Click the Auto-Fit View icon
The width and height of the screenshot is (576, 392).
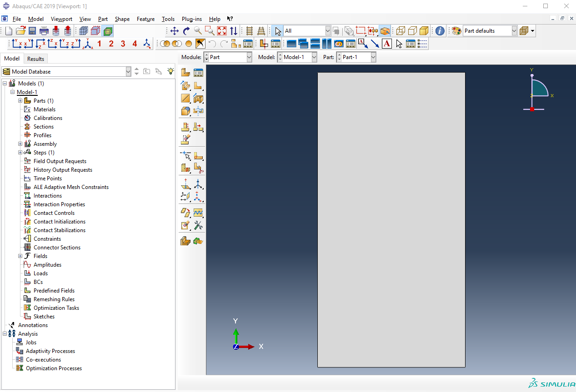pos(222,31)
